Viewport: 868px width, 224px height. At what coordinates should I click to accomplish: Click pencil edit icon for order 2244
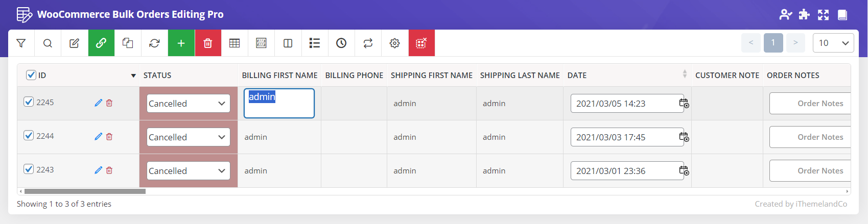(x=98, y=137)
